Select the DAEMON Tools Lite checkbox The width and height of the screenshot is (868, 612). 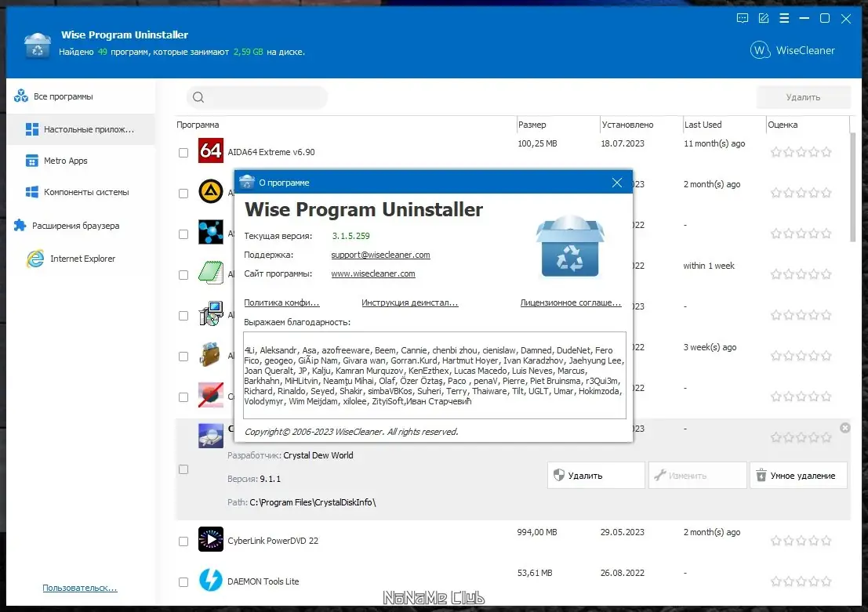tap(183, 582)
